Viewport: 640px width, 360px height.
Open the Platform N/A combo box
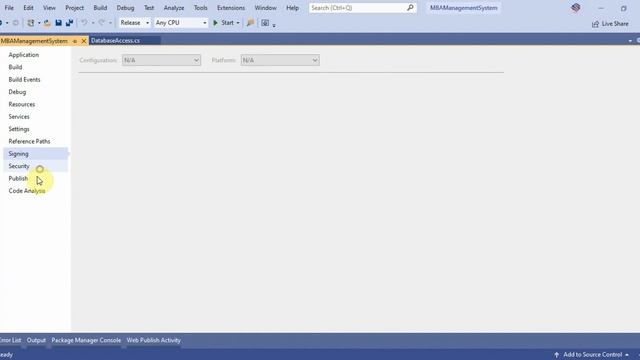[x=280, y=60]
